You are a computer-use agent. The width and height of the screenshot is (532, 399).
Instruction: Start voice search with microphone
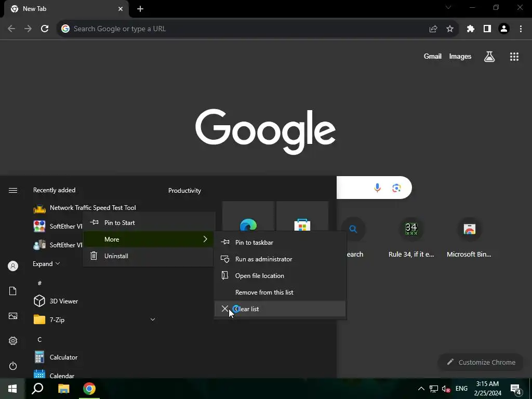coord(377,188)
